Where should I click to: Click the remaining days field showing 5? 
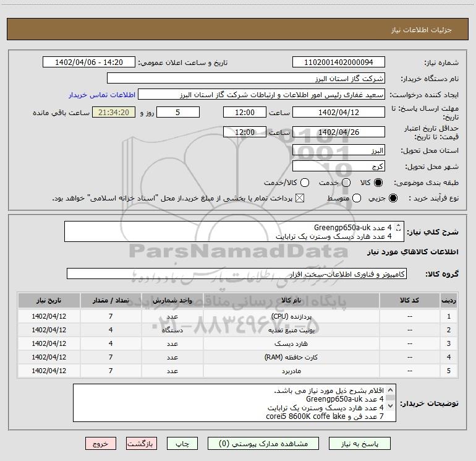[x=178, y=112]
